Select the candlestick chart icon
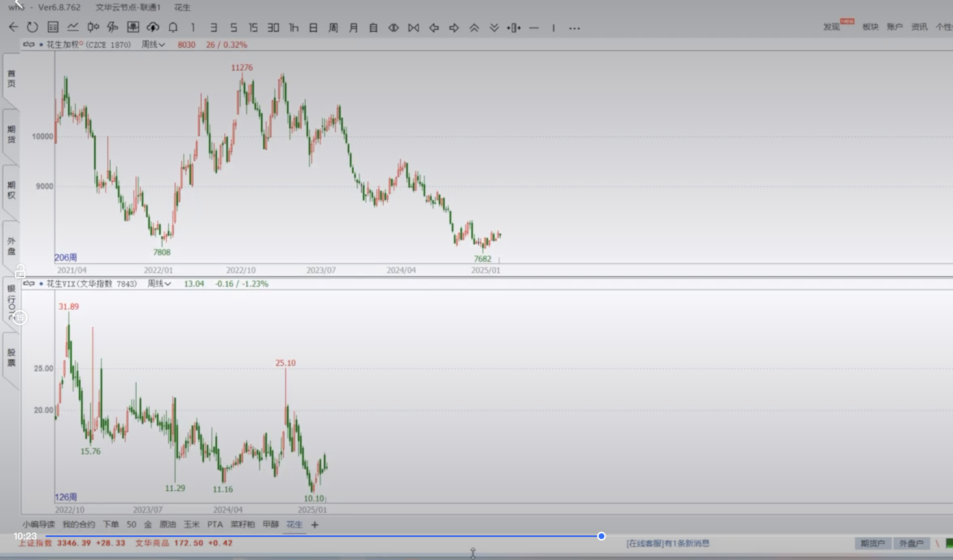Image resolution: width=953 pixels, height=560 pixels. [93, 27]
